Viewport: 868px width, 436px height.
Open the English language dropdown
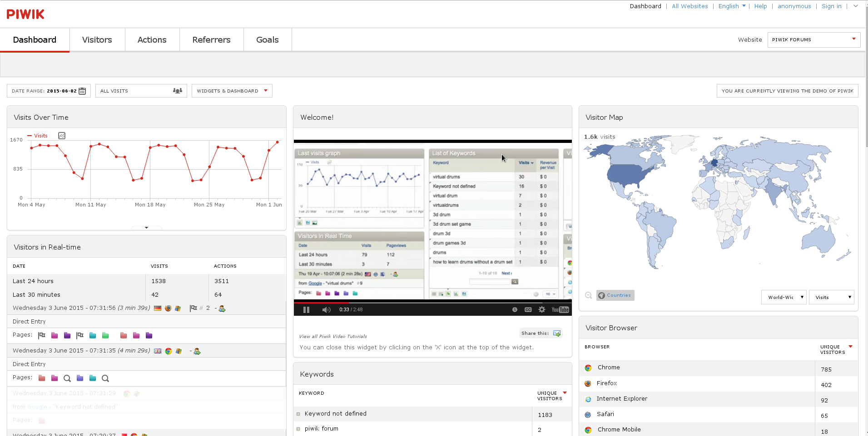[732, 6]
